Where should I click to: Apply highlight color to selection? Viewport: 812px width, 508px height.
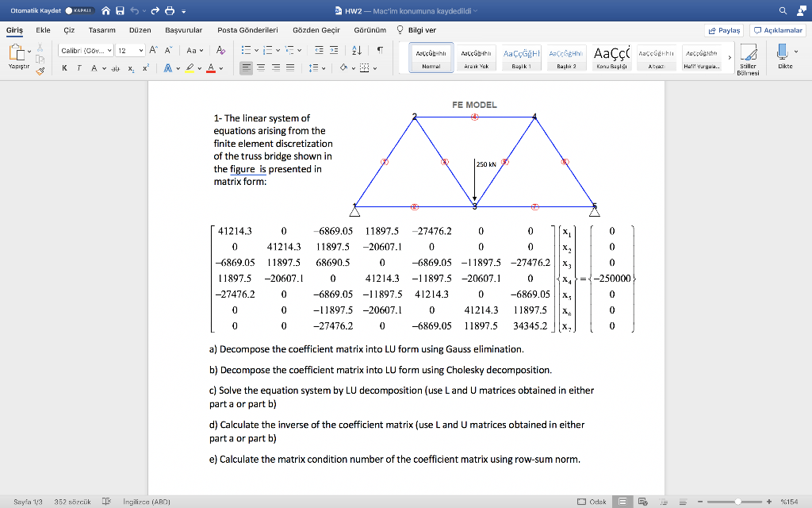click(x=190, y=68)
